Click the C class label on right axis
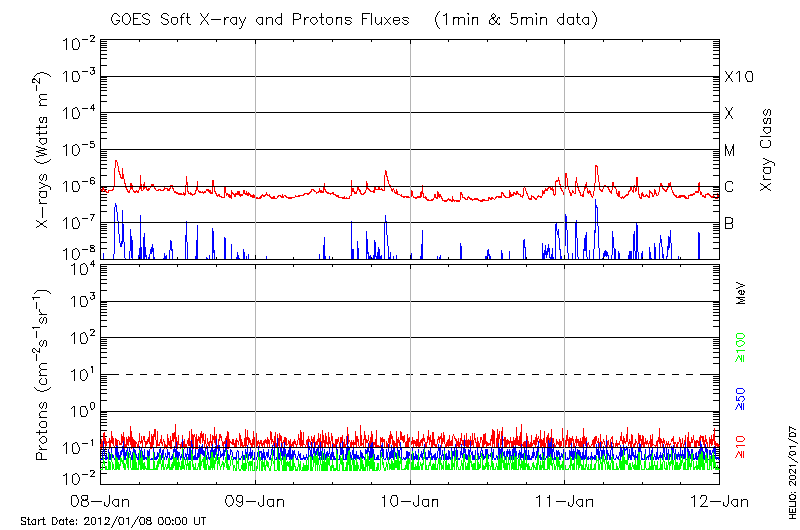 (729, 187)
